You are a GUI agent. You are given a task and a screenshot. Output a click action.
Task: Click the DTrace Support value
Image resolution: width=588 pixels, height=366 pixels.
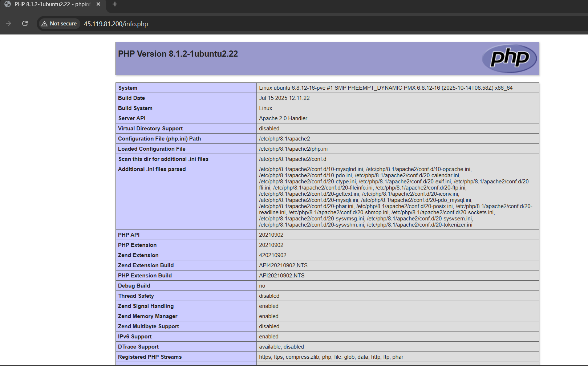pos(281,347)
